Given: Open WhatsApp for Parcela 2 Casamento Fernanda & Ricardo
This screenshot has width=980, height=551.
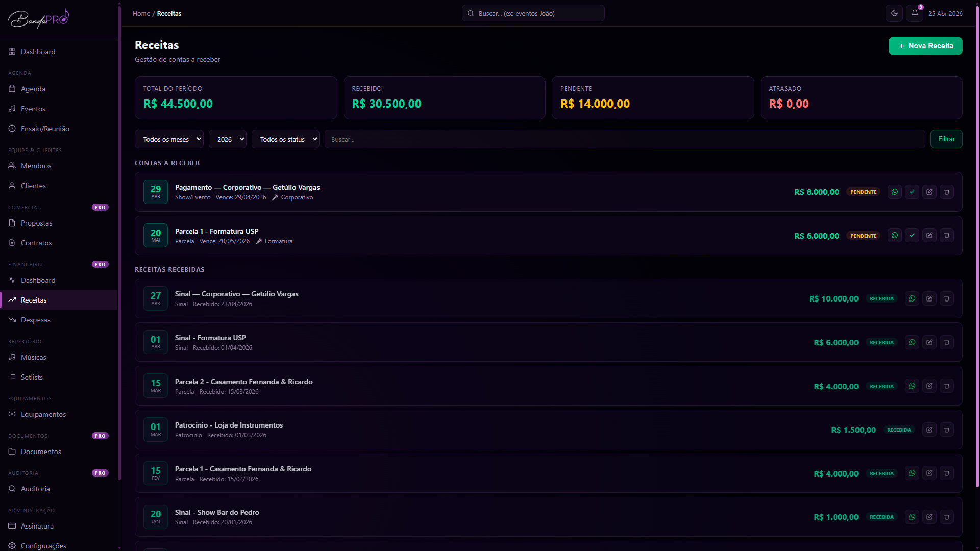Looking at the screenshot, I should 912,386.
